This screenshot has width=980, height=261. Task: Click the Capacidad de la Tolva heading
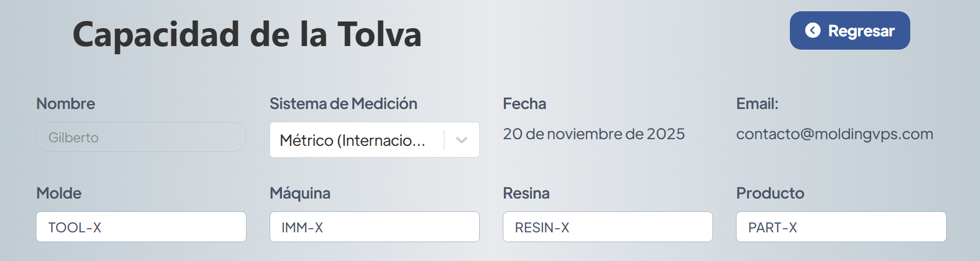(247, 35)
